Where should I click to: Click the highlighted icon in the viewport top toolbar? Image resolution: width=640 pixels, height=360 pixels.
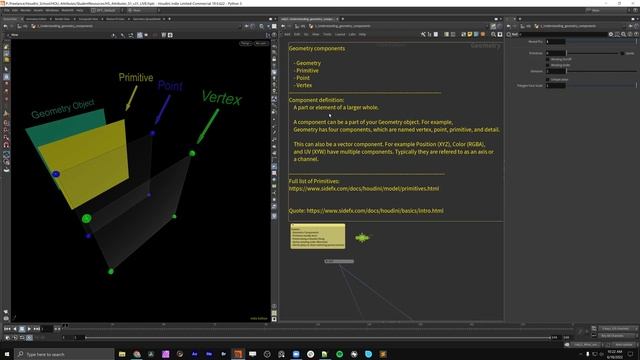(x=140, y=35)
